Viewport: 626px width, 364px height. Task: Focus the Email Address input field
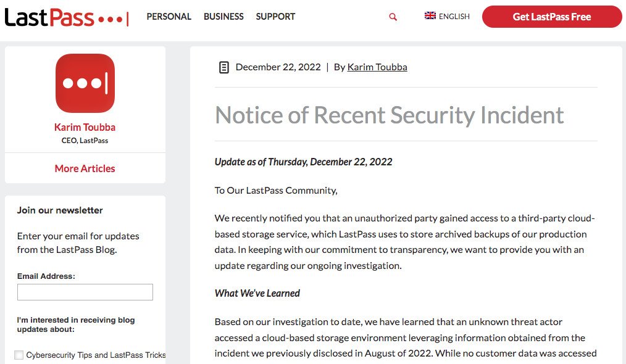[x=85, y=292]
